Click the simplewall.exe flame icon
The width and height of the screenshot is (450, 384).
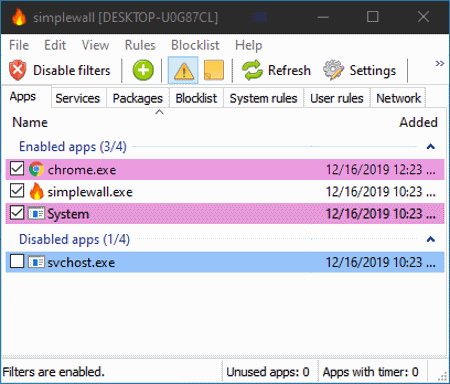pyautogui.click(x=36, y=191)
